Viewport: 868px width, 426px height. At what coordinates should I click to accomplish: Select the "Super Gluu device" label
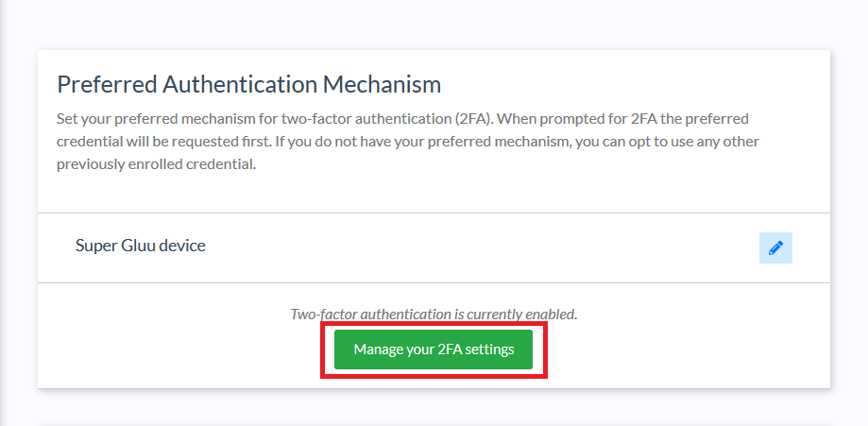coord(140,246)
